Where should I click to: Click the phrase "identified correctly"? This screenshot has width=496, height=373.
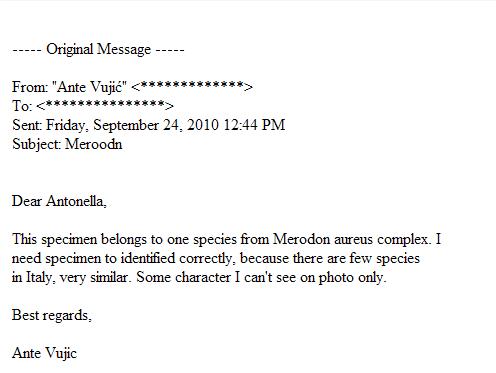coord(178,258)
